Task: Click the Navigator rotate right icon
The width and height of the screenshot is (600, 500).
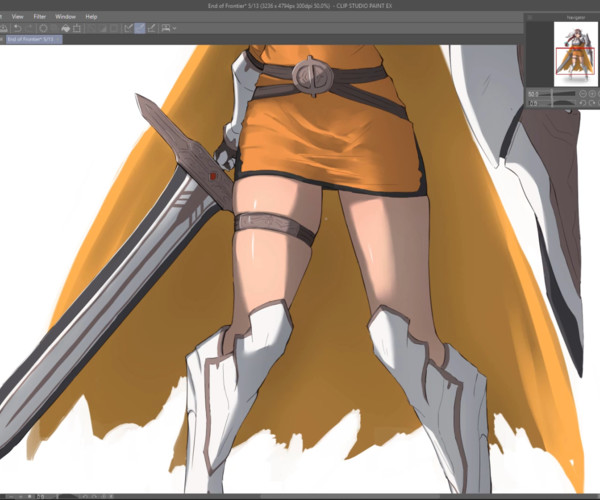Action: coord(592,103)
